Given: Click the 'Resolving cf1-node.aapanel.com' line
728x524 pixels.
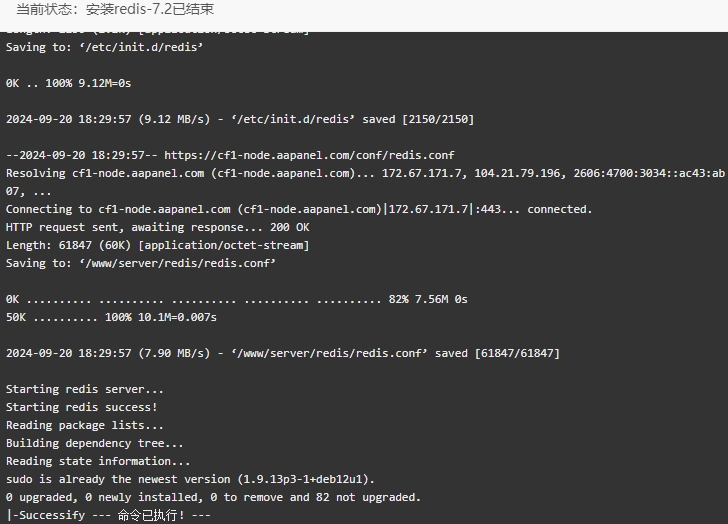Looking at the screenshot, I should point(365,173).
